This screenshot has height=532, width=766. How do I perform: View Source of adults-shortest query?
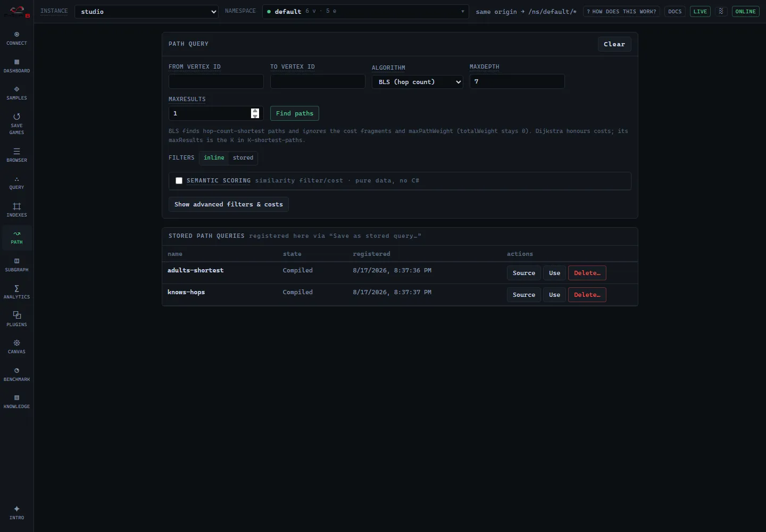pyautogui.click(x=524, y=273)
